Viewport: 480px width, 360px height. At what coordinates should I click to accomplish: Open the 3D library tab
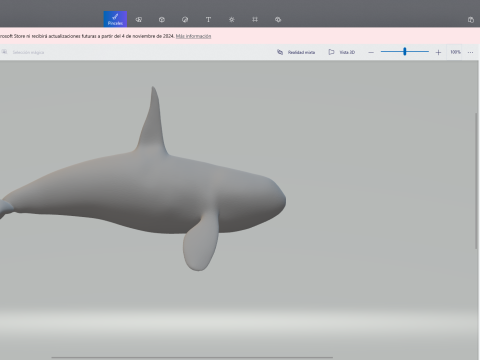point(278,20)
